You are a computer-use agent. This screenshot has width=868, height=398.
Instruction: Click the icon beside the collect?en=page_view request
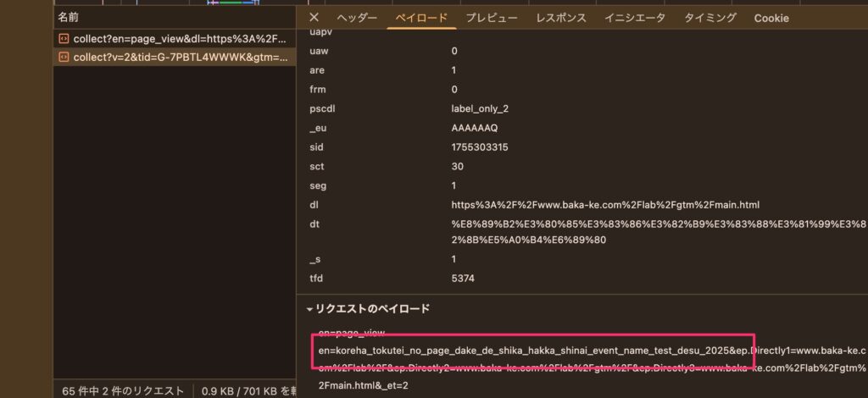64,39
